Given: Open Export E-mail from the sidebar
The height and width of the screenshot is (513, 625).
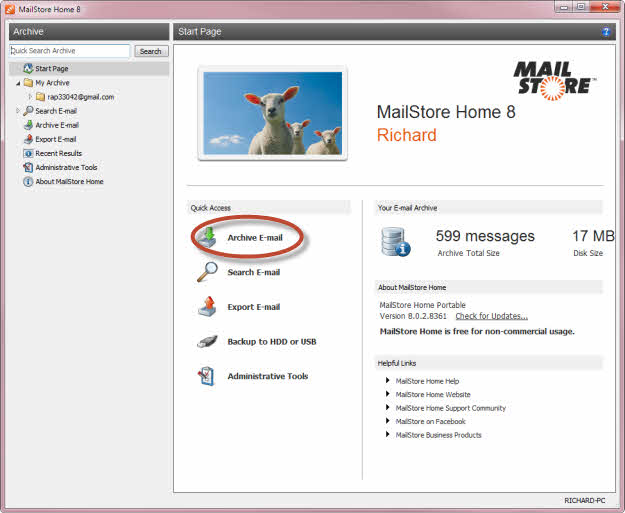Looking at the screenshot, I should 56,139.
